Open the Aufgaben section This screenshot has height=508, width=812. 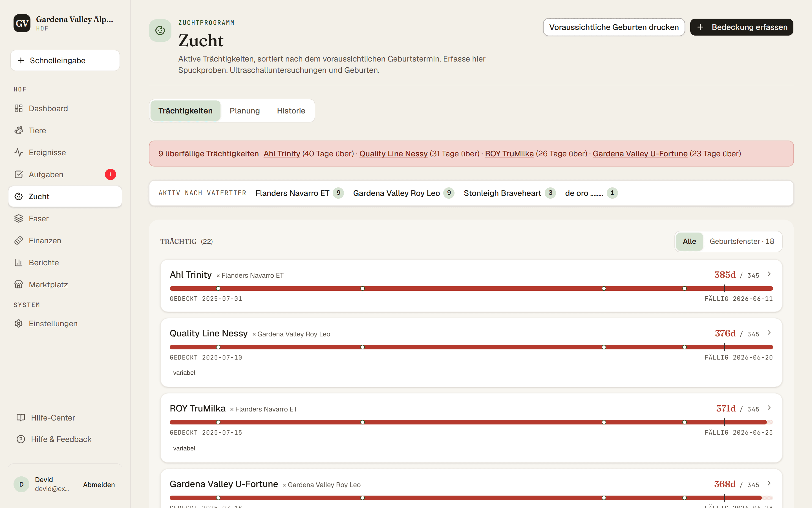point(65,174)
